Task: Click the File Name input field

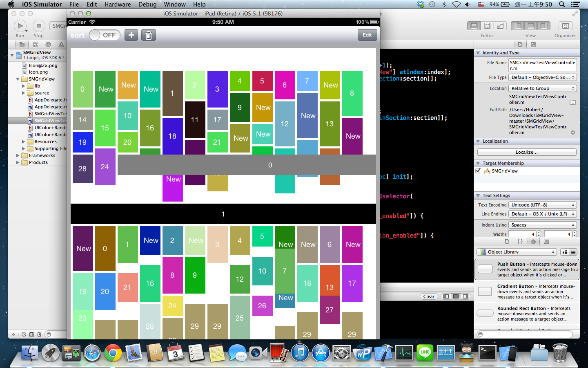Action: 542,65
